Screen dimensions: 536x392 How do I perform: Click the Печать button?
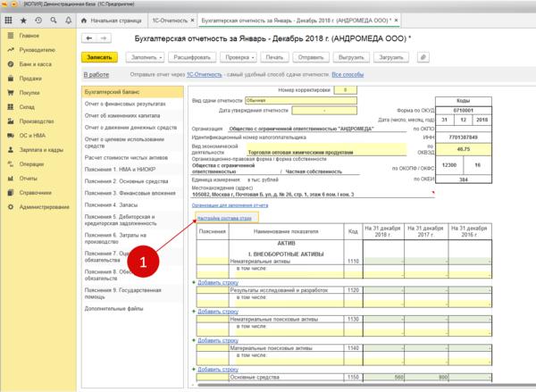tap(274, 57)
